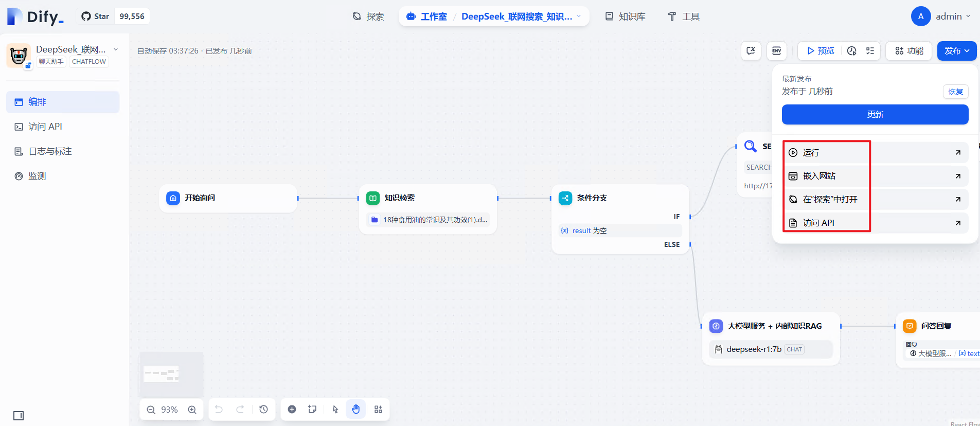Click the blue 更新 button
The image size is (980, 426).
[875, 114]
